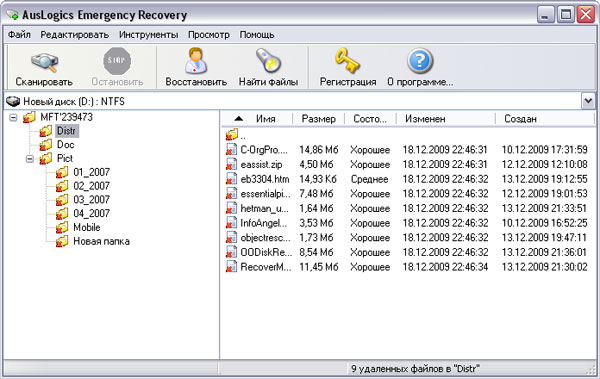Select the 02_2007 folder label in tree

[x=91, y=186]
